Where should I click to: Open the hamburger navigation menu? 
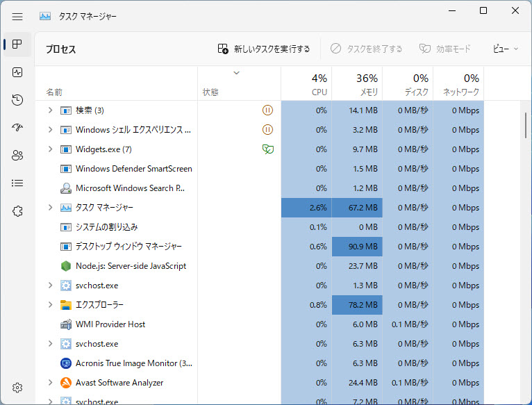click(x=17, y=16)
